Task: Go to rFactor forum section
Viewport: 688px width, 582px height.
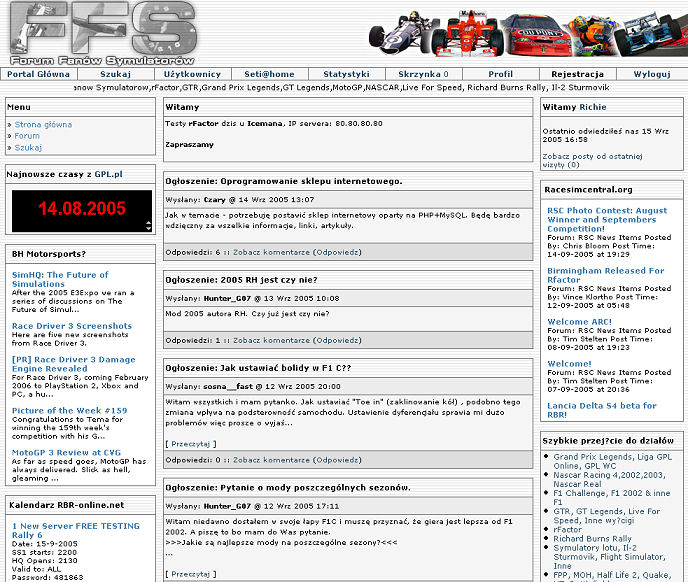Action: (567, 529)
